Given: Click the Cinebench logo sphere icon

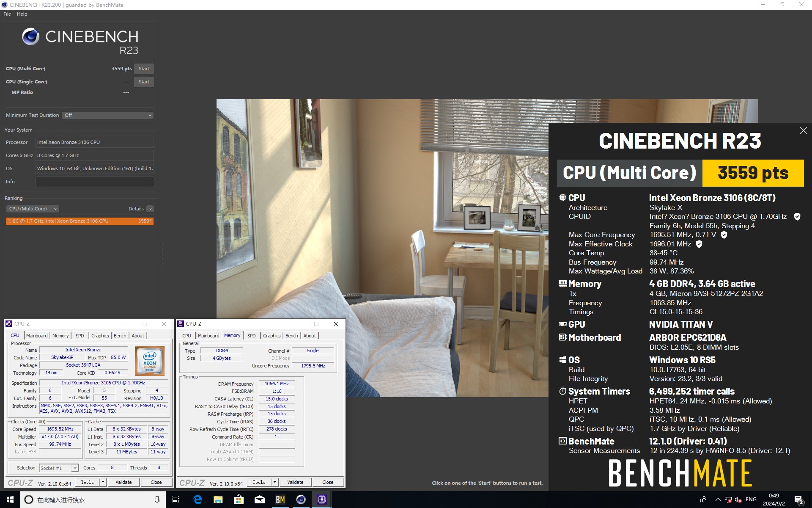Looking at the screenshot, I should pos(30,37).
